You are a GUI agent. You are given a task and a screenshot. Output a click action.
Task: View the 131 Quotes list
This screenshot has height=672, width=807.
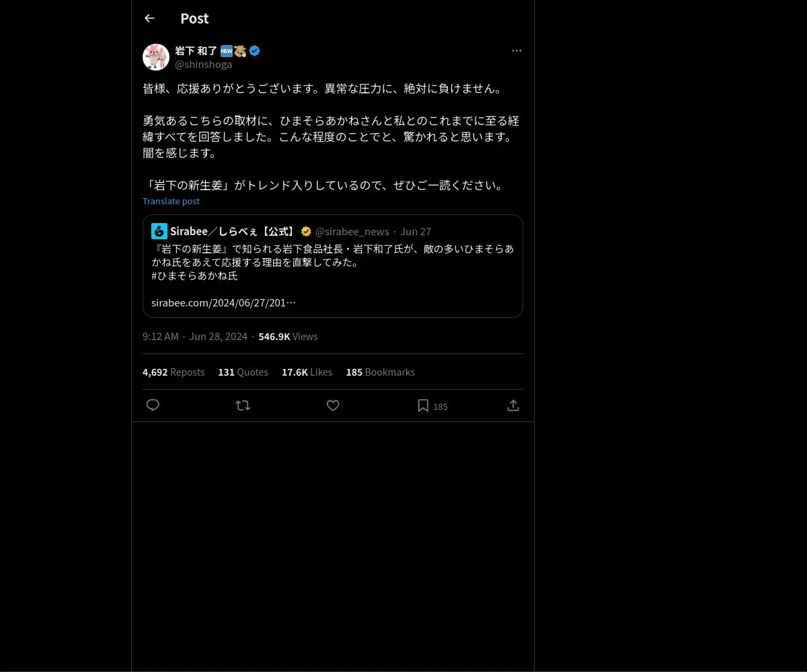coord(243,372)
